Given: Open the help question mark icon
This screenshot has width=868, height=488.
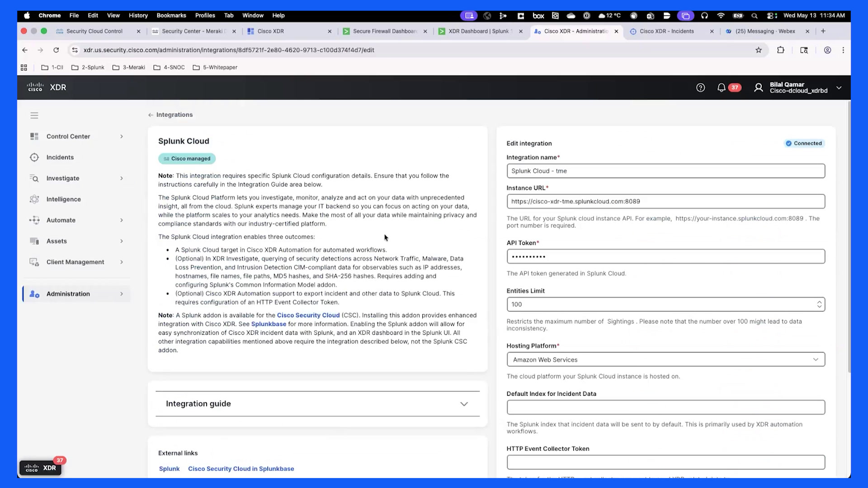Looking at the screenshot, I should click(700, 88).
